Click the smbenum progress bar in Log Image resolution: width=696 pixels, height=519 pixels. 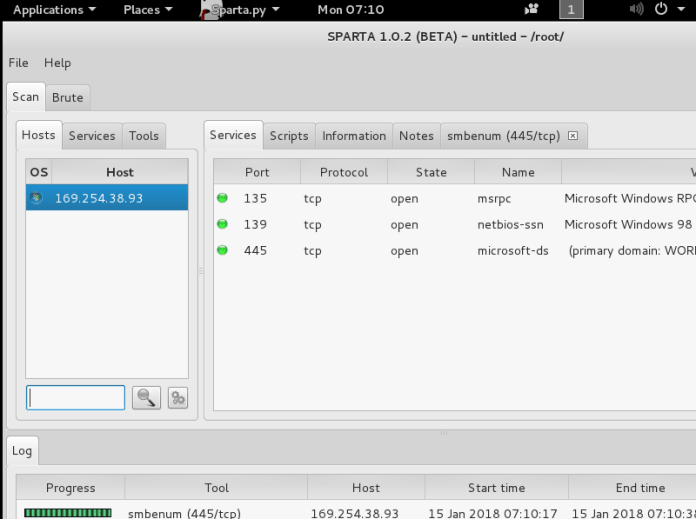point(68,513)
